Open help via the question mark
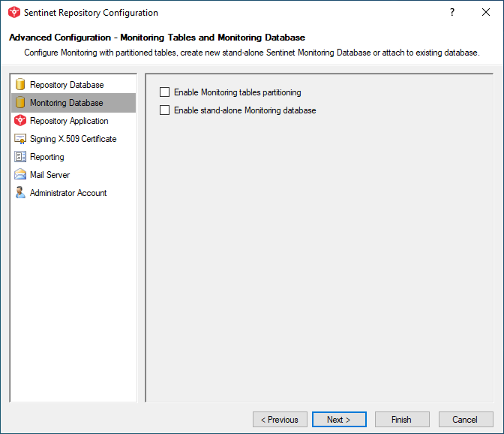The width and height of the screenshot is (504, 434). 452,12
